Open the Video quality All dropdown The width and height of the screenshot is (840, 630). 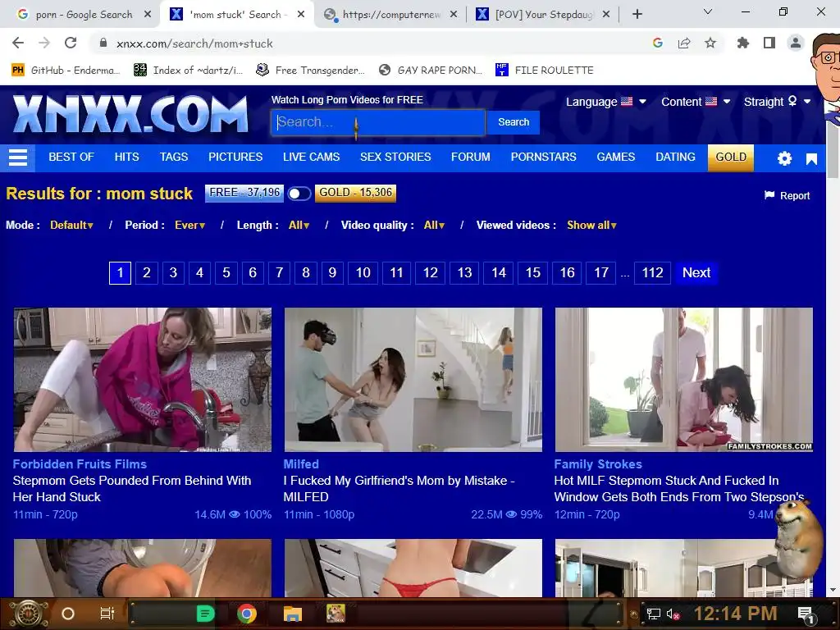pyautogui.click(x=434, y=225)
